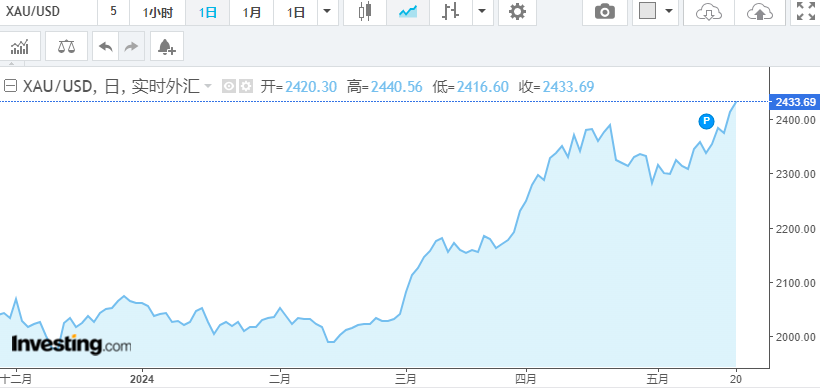Open the compare scales icon

(66, 47)
